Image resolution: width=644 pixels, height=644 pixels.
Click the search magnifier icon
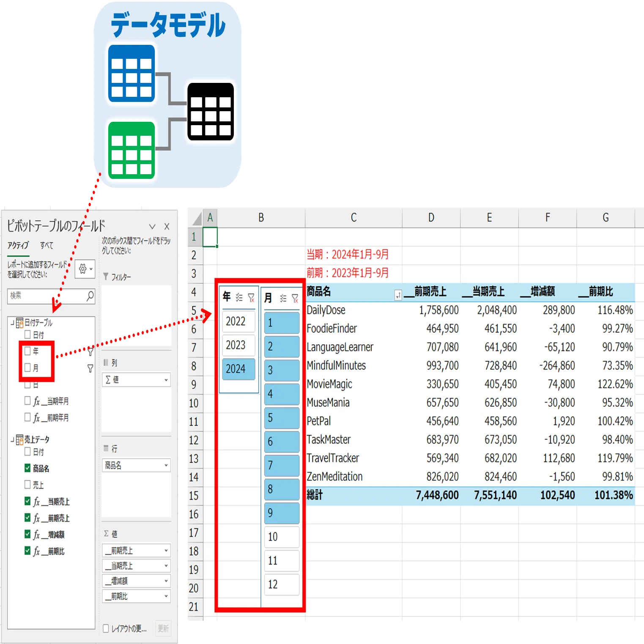tap(90, 296)
